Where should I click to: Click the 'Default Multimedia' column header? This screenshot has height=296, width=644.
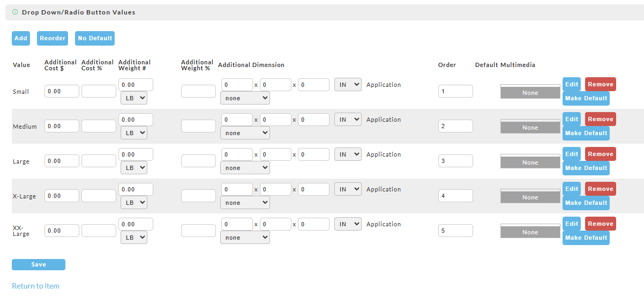coord(505,65)
